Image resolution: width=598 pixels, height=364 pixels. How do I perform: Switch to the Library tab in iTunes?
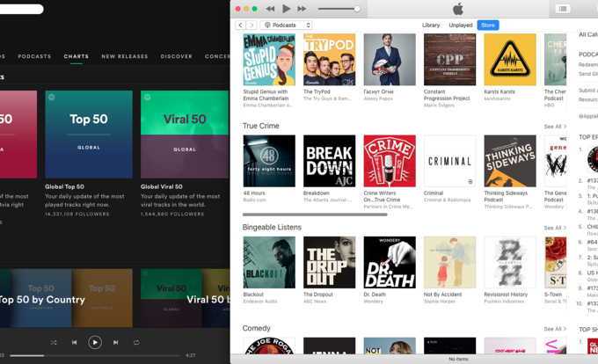click(x=431, y=25)
